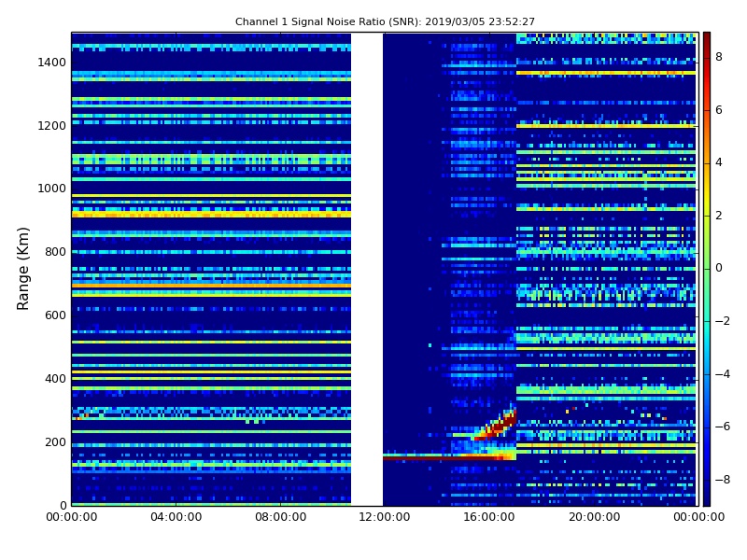Screen dimensions: 747x560
Task: Click the 20:00:00 time tick label
Action: pos(594,517)
